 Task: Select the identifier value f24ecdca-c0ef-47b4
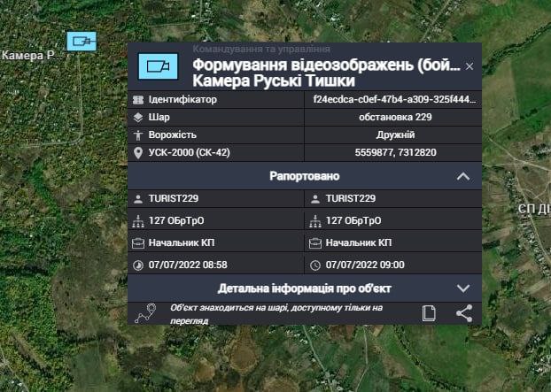click(395, 100)
